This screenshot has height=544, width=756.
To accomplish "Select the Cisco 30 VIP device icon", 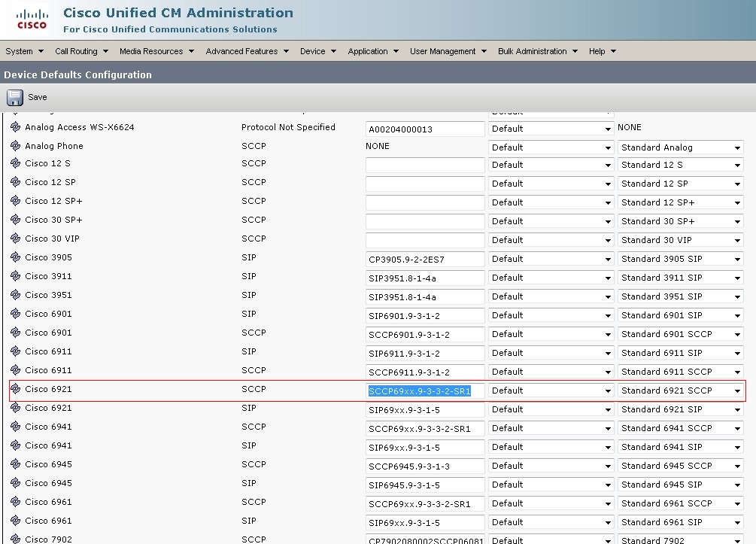I will click(x=16, y=239).
